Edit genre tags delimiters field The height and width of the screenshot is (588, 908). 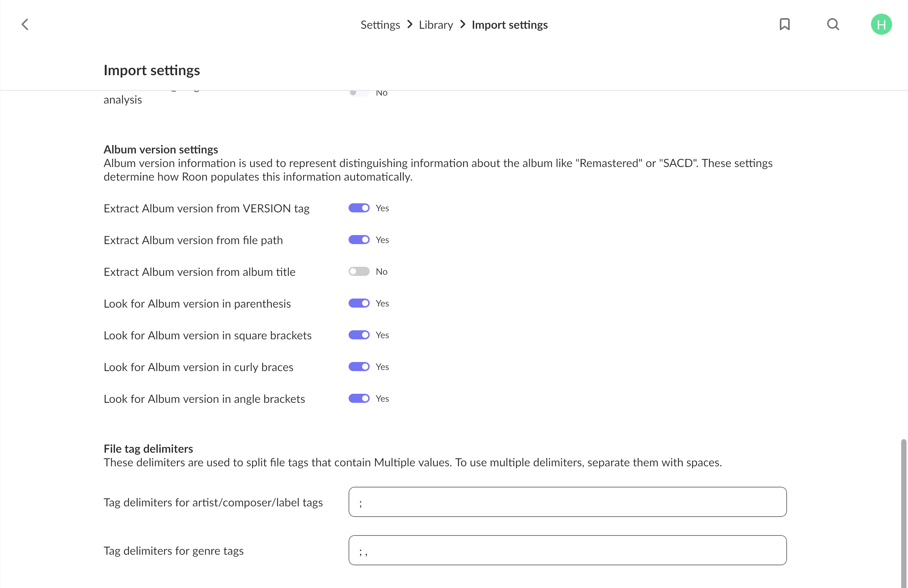click(x=567, y=550)
